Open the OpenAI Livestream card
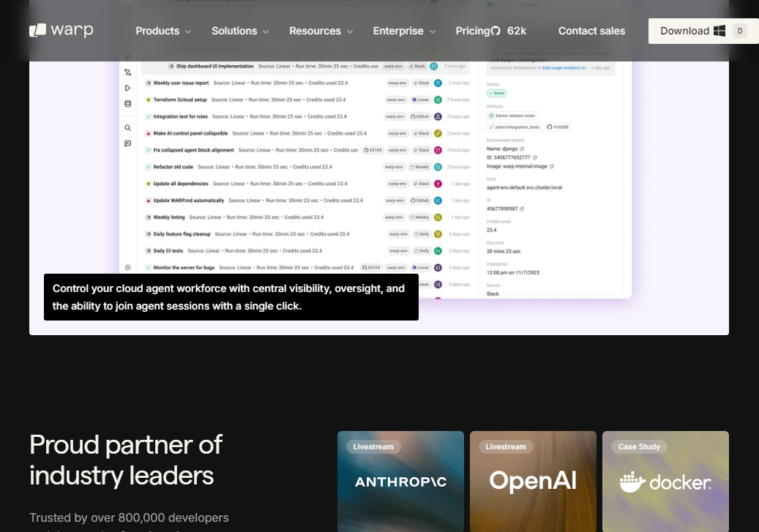The height and width of the screenshot is (532, 759). 533,482
